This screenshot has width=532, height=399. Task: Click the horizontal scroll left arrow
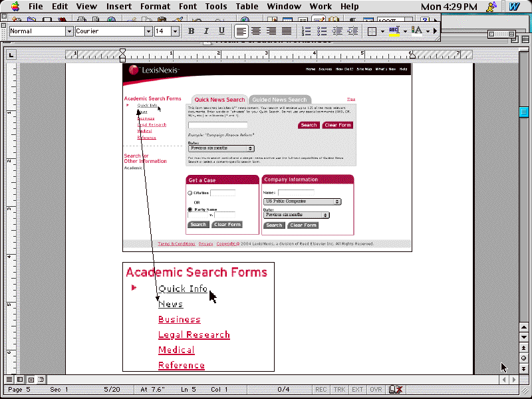point(504,379)
